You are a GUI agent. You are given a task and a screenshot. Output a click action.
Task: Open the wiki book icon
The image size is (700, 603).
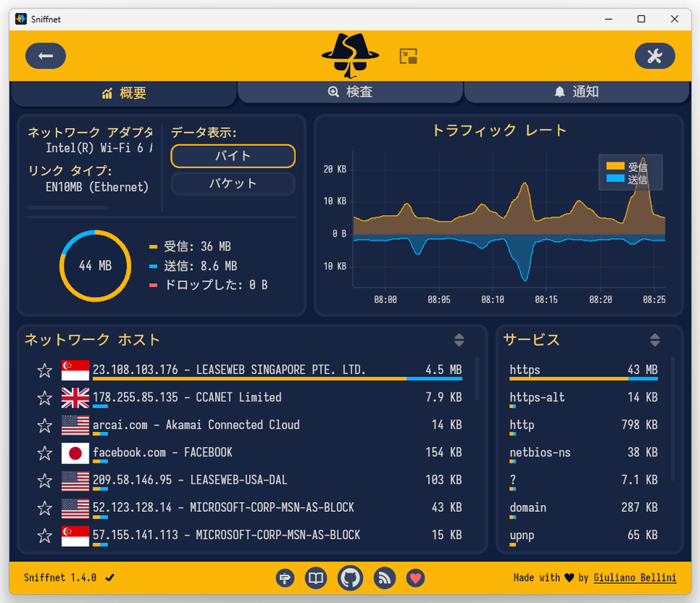tap(316, 578)
